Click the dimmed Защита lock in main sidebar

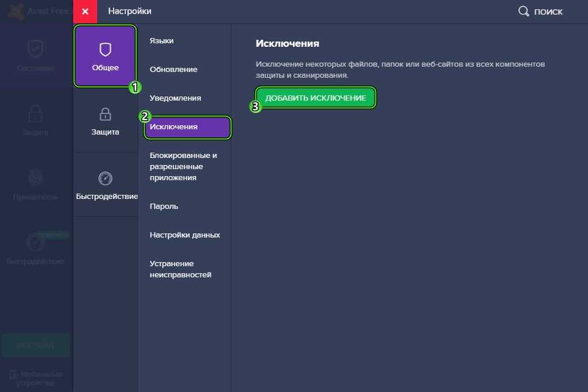[x=35, y=114]
